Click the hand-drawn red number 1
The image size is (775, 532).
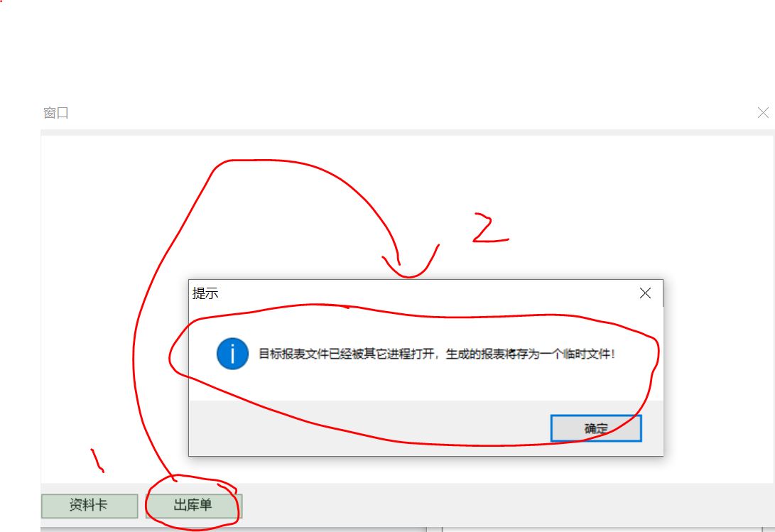97,460
